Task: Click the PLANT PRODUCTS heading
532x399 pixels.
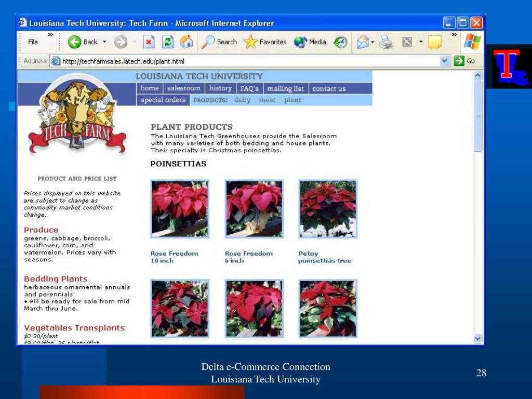Action: click(192, 127)
